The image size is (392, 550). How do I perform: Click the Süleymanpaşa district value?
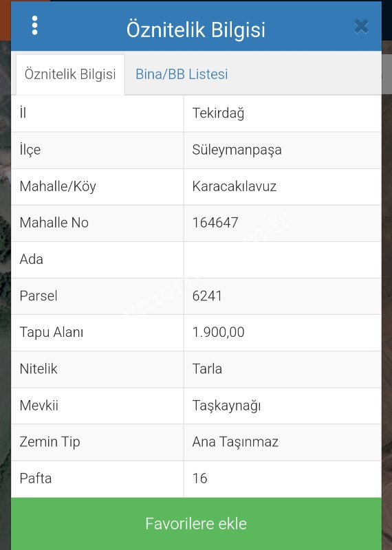click(237, 150)
